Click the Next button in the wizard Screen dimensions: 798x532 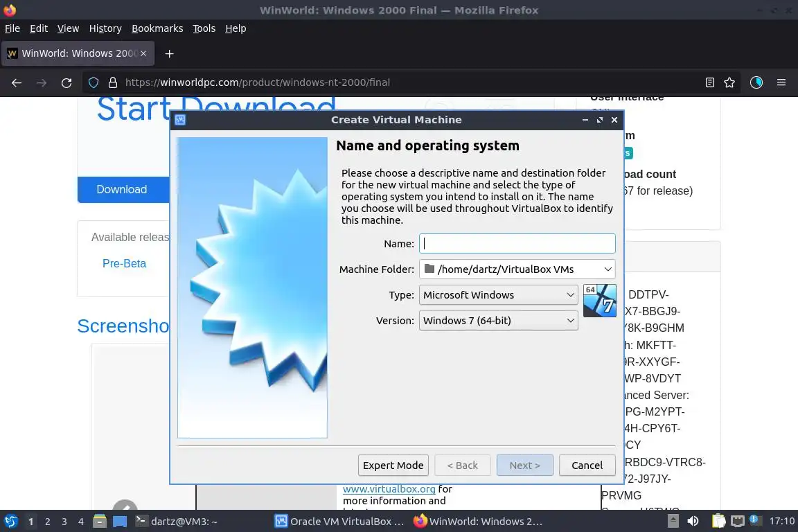pyautogui.click(x=524, y=465)
